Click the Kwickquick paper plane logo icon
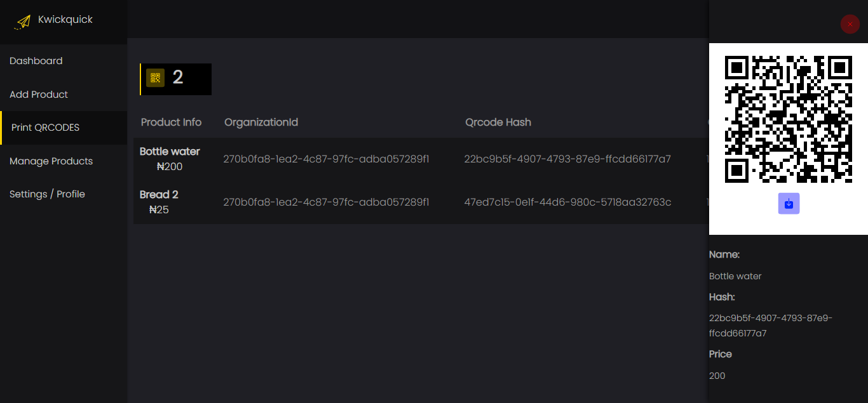 tap(23, 22)
